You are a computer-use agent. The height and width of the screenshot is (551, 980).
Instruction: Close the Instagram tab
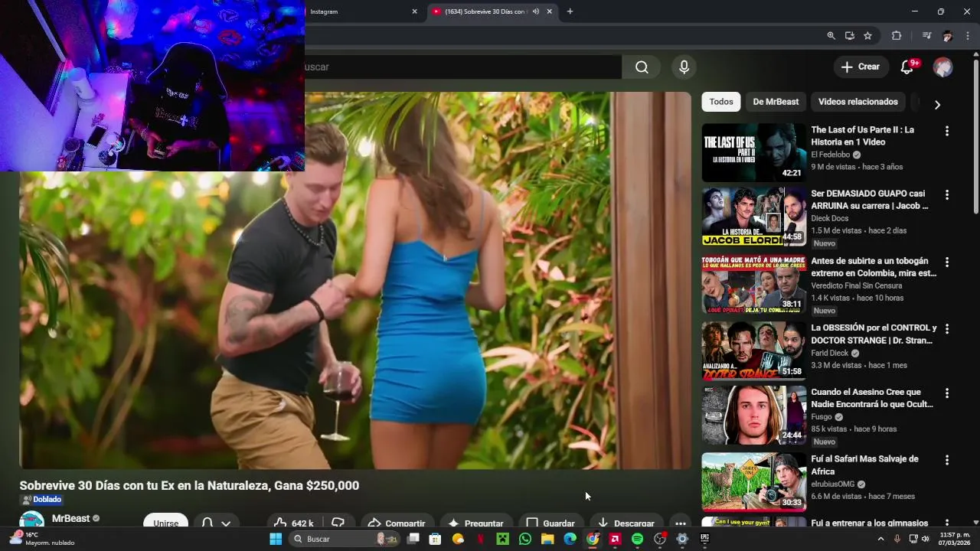[x=414, y=11]
